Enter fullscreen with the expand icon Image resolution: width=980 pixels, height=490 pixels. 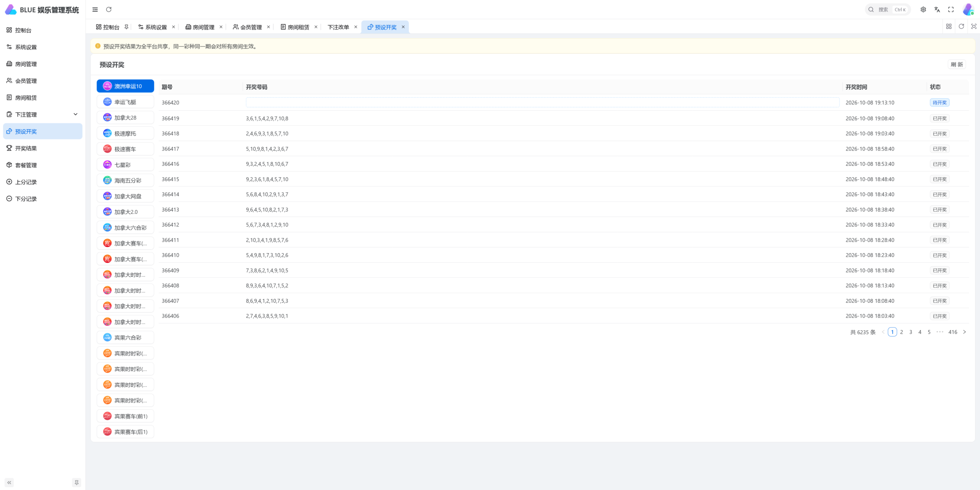coord(951,10)
